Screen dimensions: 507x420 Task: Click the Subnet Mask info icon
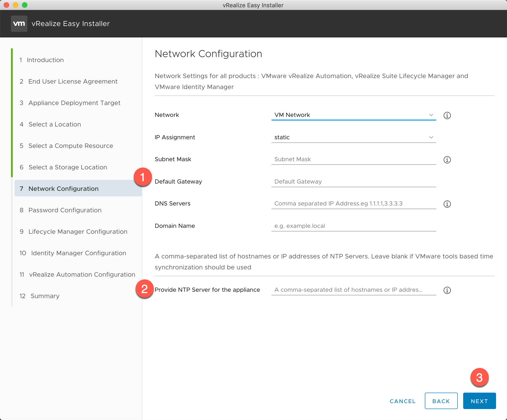(447, 160)
